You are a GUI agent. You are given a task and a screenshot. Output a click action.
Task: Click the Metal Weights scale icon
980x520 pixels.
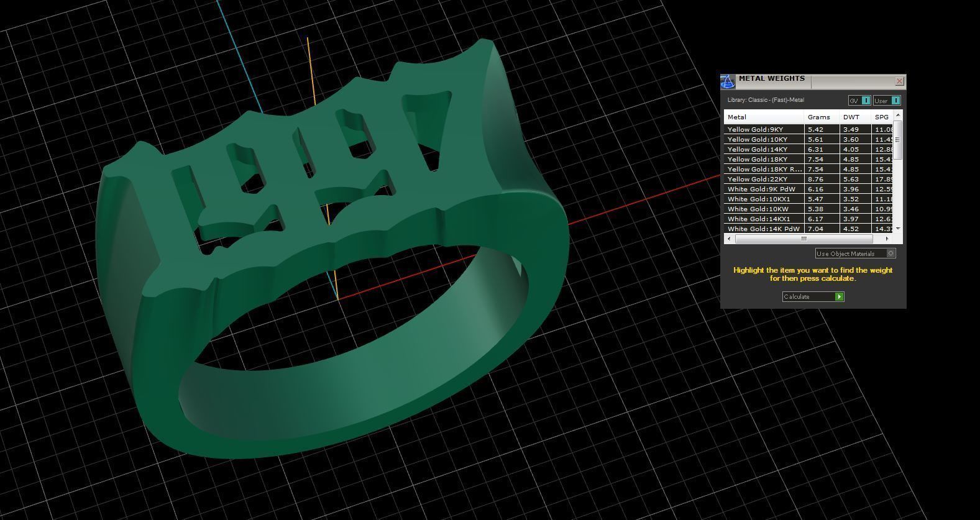(x=728, y=81)
